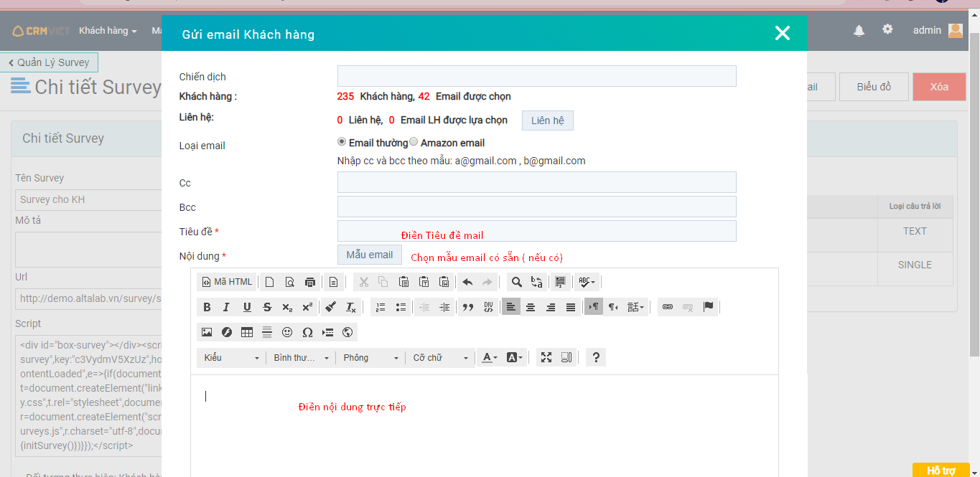The height and width of the screenshot is (477, 980).
Task: Click the Insert Horizontal Line icon
Action: (267, 332)
